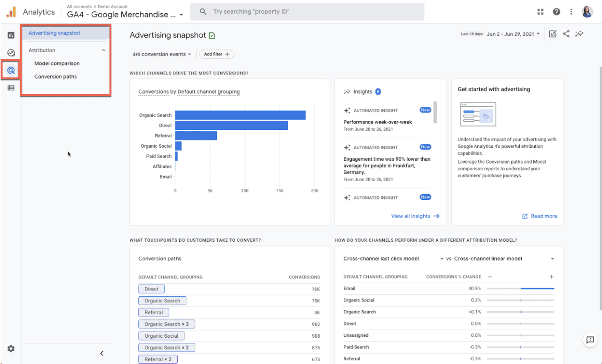
Task: Open the Configure panel via the list icon
Action: [10, 87]
